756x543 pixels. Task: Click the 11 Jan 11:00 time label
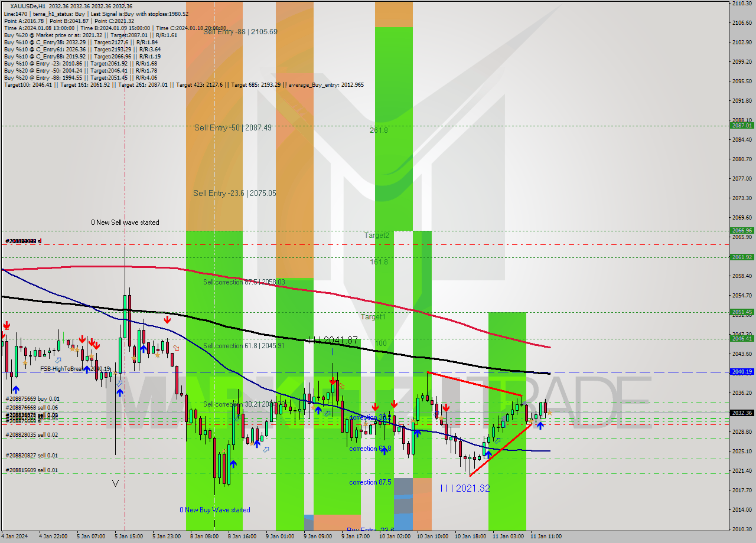click(x=546, y=537)
